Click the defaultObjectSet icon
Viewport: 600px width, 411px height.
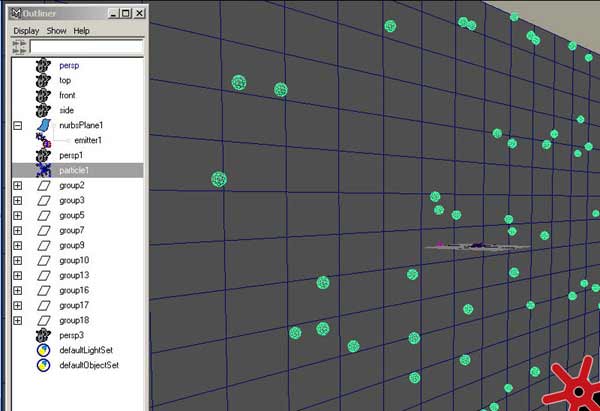[43, 365]
